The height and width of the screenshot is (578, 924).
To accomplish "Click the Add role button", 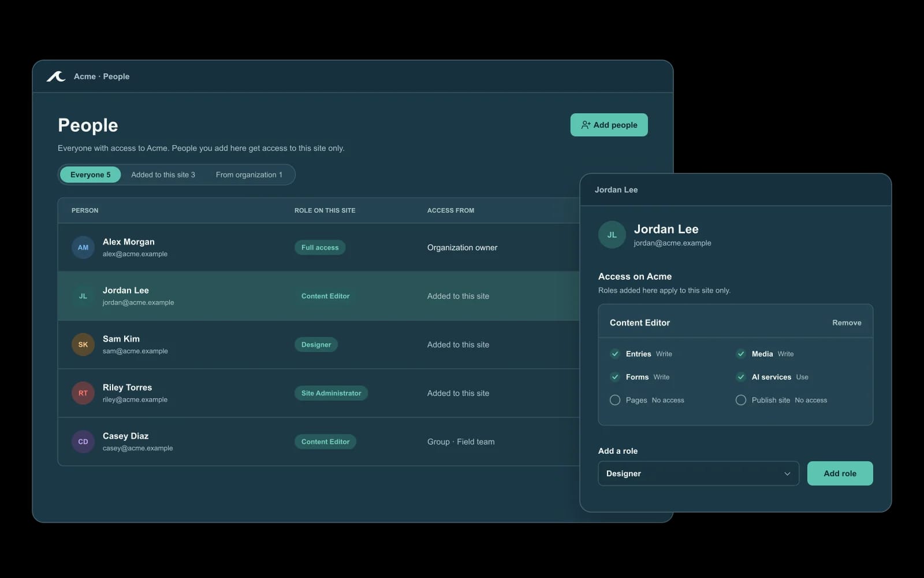I will click(840, 473).
